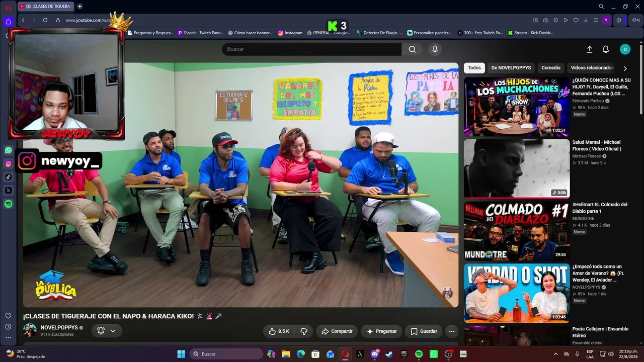Click the YouTube search field
Image resolution: width=644 pixels, height=362 pixels.
click(312, 49)
